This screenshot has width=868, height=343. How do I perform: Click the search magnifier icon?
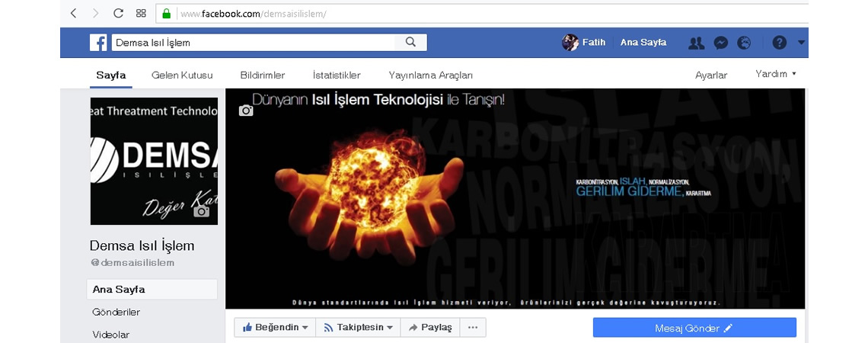(410, 43)
